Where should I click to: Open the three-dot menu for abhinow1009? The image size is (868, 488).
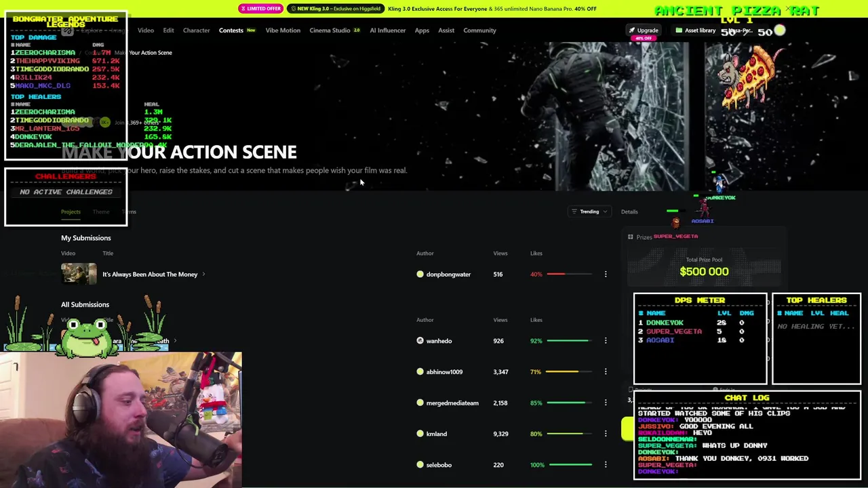tap(606, 372)
